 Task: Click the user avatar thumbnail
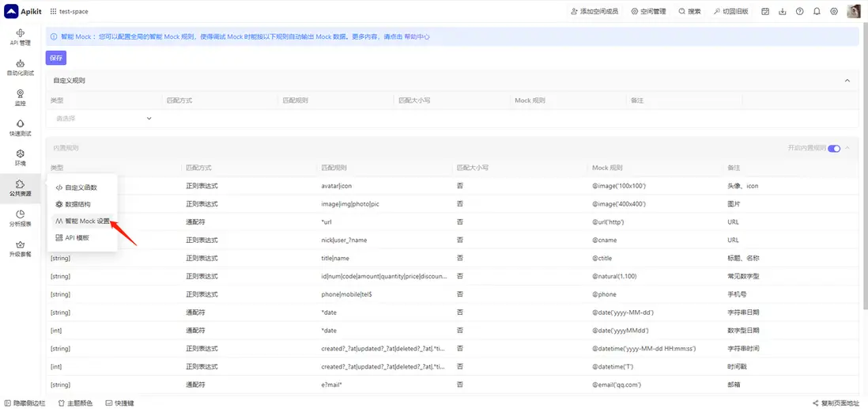tap(854, 11)
